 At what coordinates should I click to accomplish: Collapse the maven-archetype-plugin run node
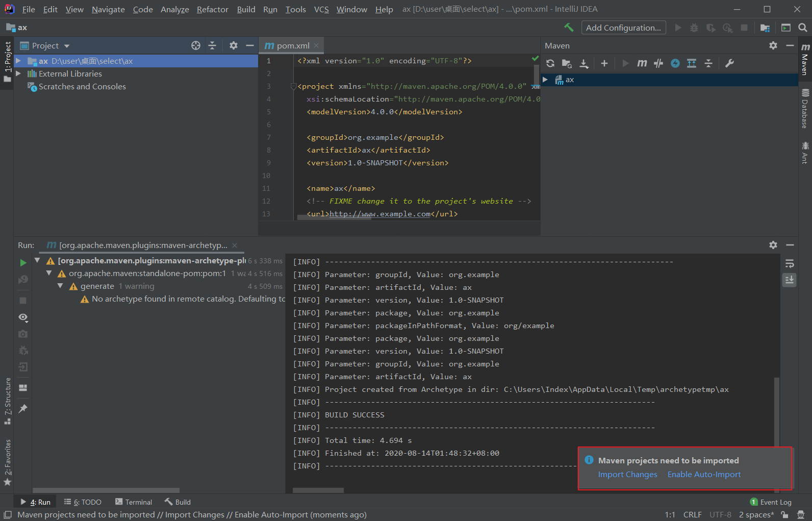pyautogui.click(x=37, y=260)
